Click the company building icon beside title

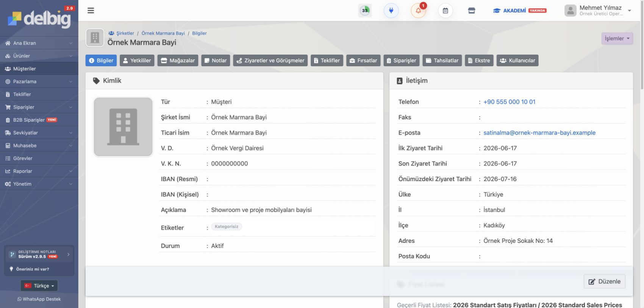[95, 38]
